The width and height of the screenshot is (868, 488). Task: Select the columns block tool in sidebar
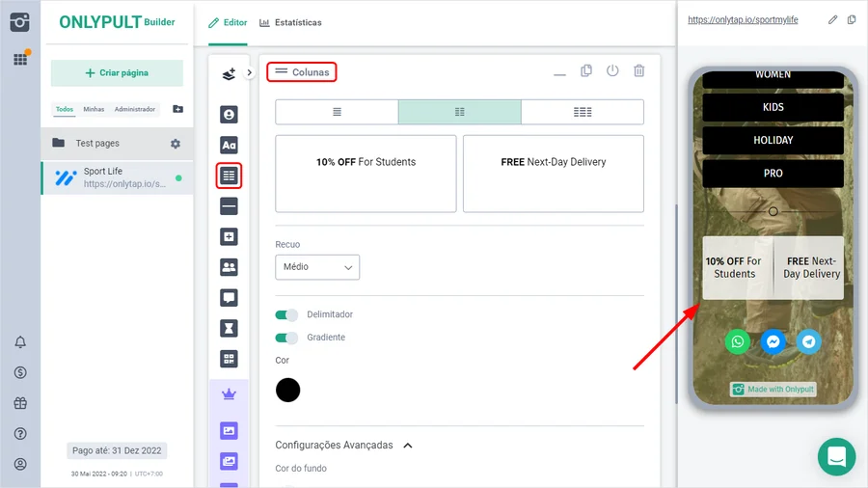(229, 176)
